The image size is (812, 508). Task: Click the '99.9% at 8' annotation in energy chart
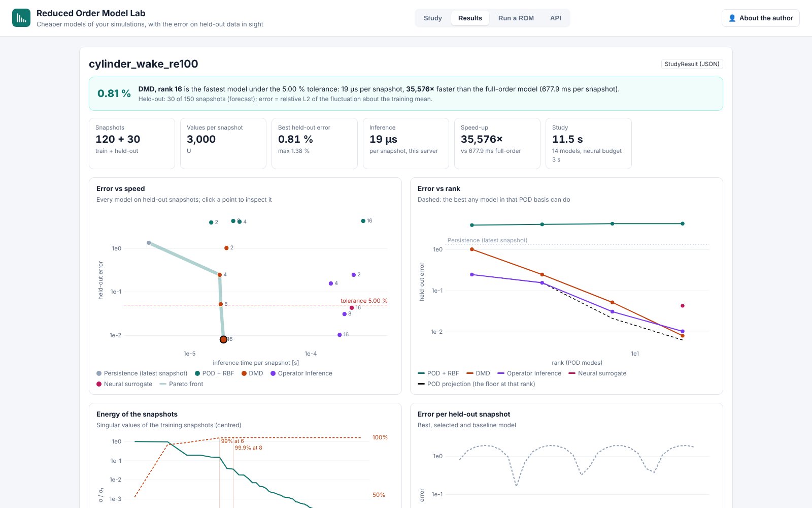249,448
